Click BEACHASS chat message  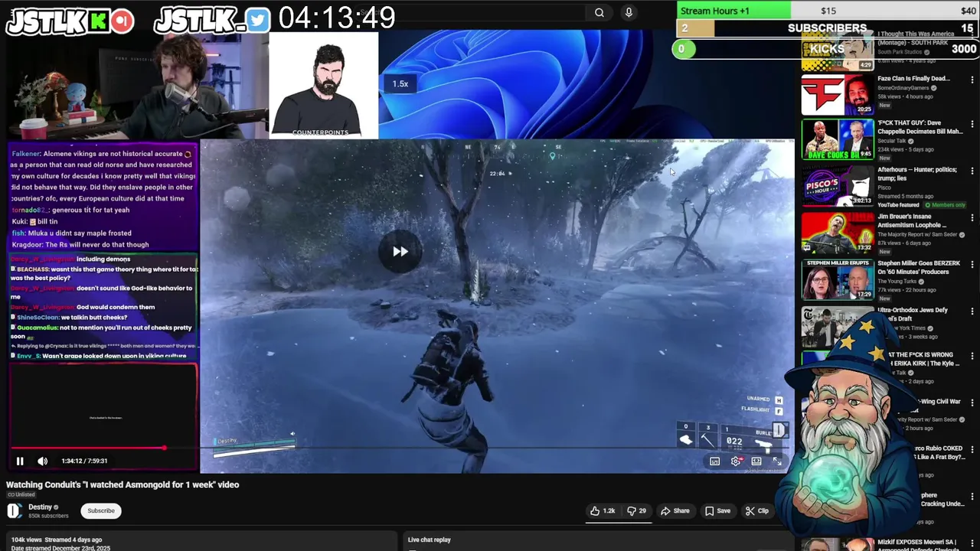pyautogui.click(x=103, y=273)
